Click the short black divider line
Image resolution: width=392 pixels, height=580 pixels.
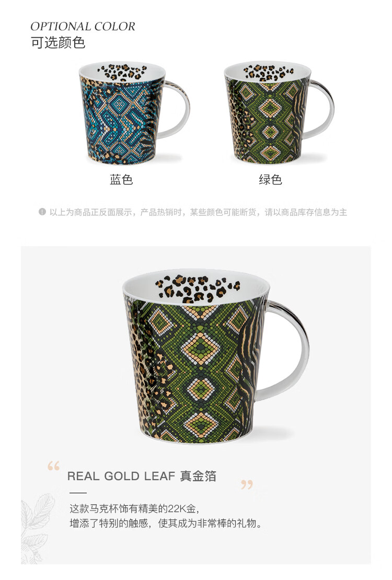(78, 493)
